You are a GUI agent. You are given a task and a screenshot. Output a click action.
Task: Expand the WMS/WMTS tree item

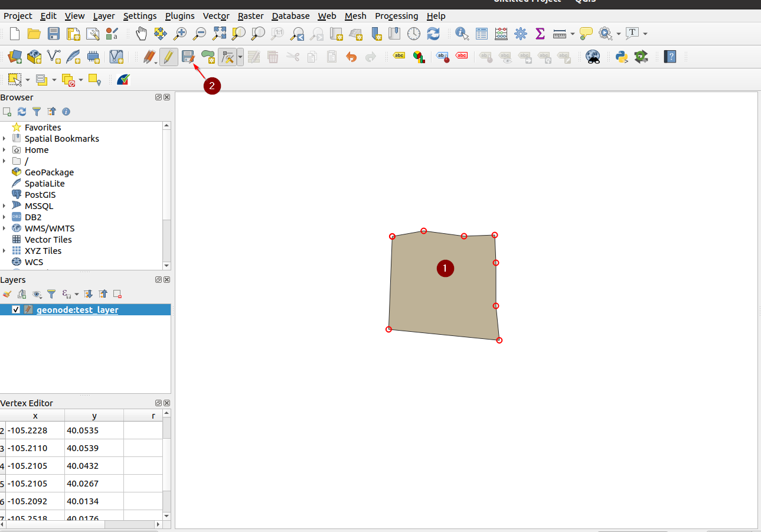point(4,229)
